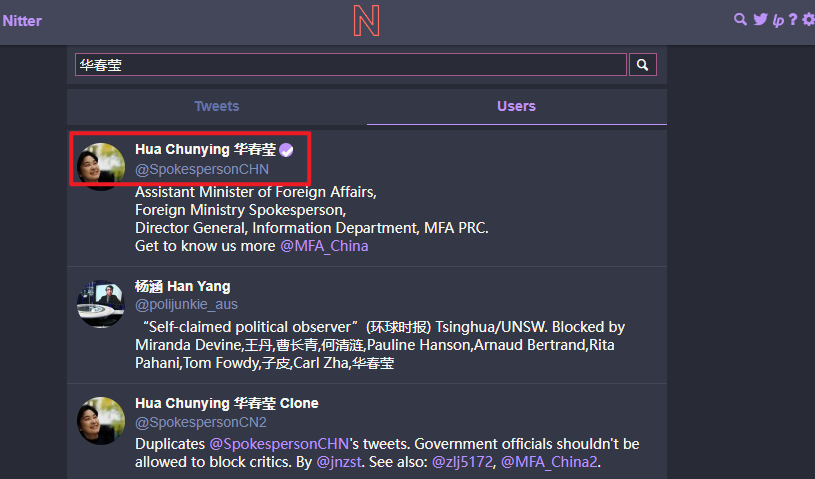Select the Users tab
The width and height of the screenshot is (815, 479).
click(x=517, y=107)
